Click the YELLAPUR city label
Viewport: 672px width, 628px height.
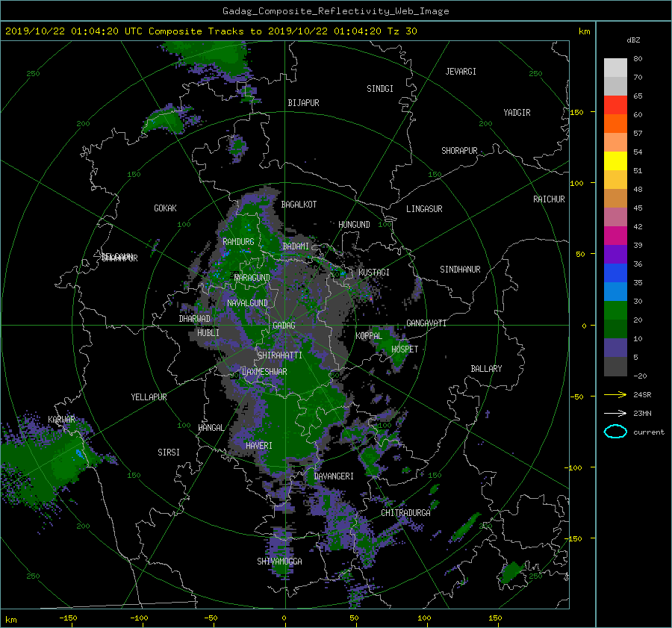[149, 397]
